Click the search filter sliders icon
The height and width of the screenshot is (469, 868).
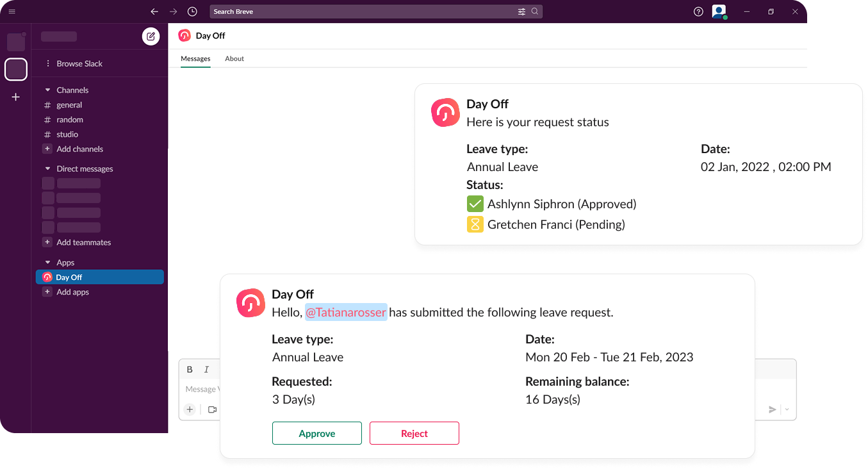coord(521,12)
